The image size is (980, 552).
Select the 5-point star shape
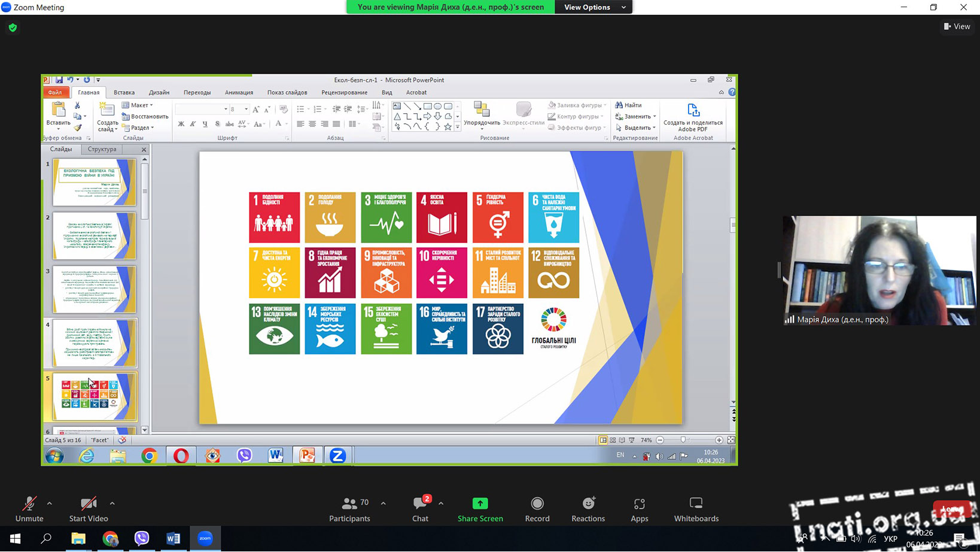click(448, 127)
